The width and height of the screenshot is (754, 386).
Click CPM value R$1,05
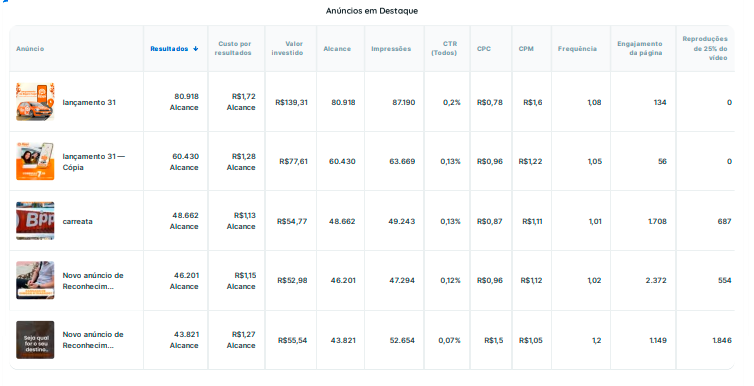point(530,340)
